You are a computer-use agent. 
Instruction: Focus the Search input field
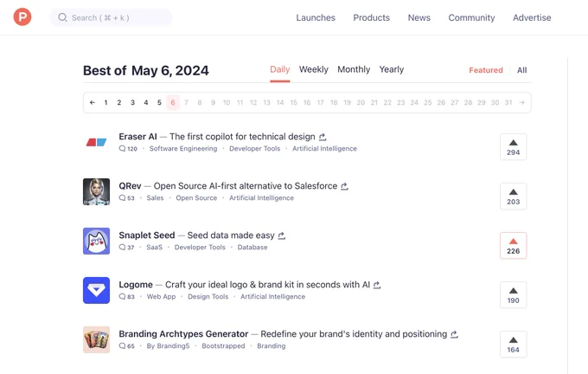coord(111,17)
